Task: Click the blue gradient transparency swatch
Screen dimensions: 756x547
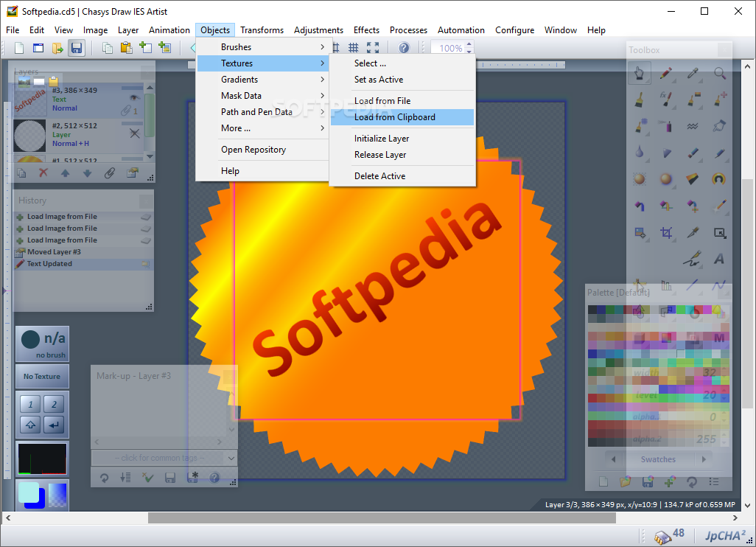Action: pos(57,495)
